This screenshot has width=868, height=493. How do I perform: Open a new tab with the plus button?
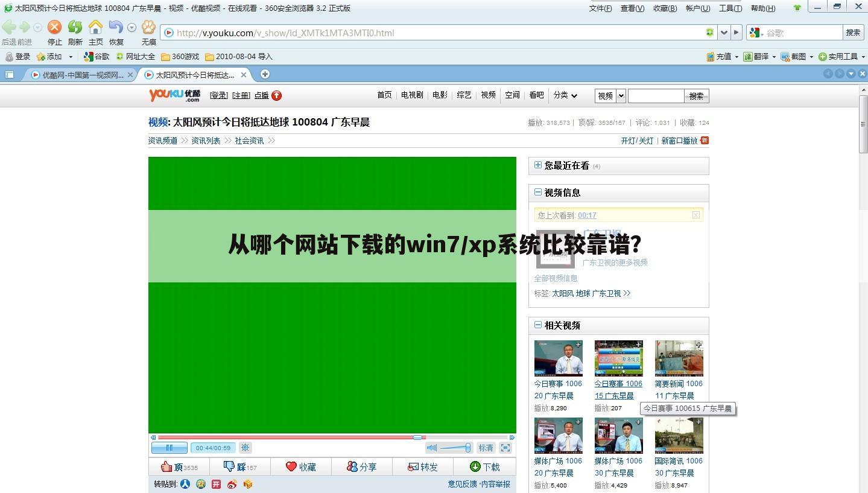[x=265, y=74]
